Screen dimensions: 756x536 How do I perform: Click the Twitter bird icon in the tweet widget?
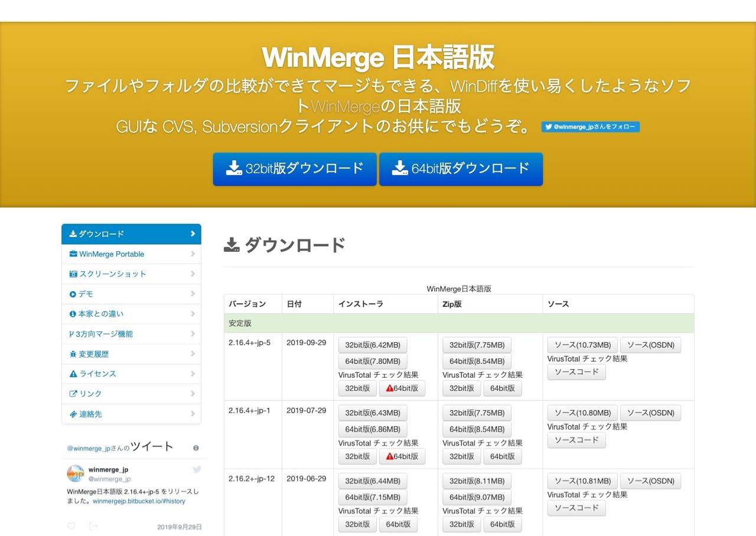pyautogui.click(x=197, y=469)
